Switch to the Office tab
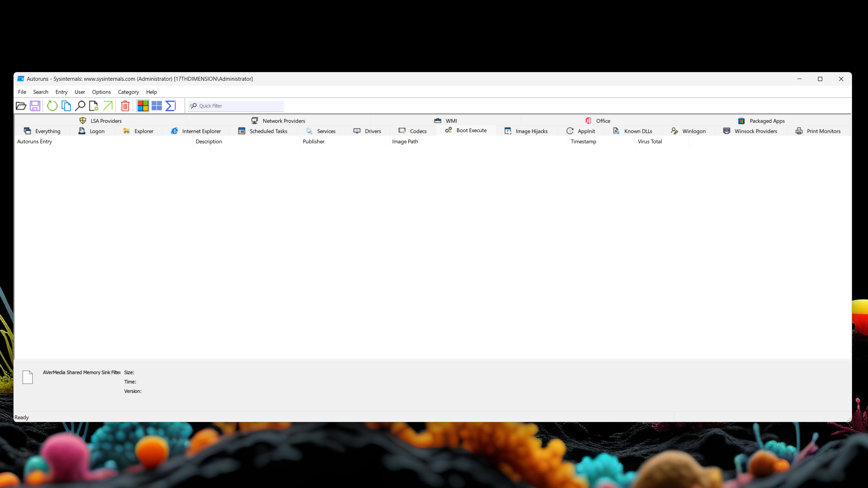 pos(597,121)
